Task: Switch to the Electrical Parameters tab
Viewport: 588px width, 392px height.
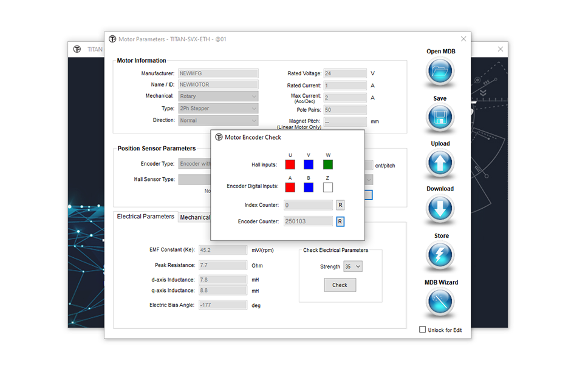Action: (x=145, y=217)
